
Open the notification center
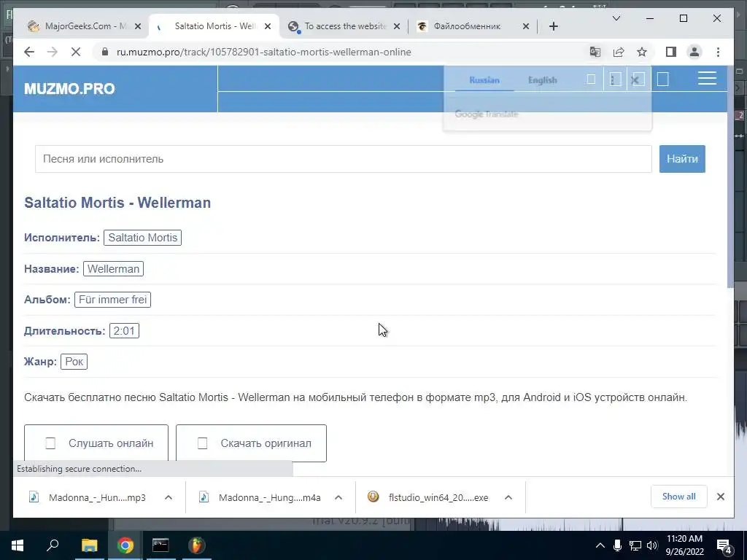pyautogui.click(x=724, y=545)
